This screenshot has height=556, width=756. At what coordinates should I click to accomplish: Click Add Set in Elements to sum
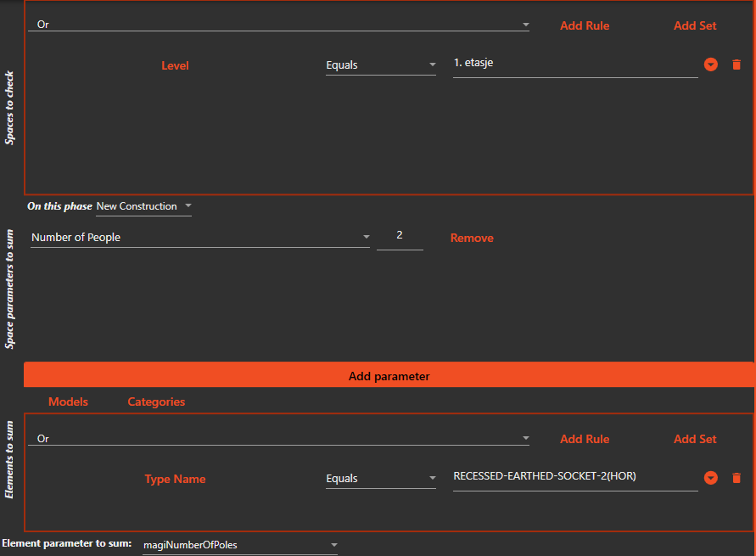click(695, 439)
